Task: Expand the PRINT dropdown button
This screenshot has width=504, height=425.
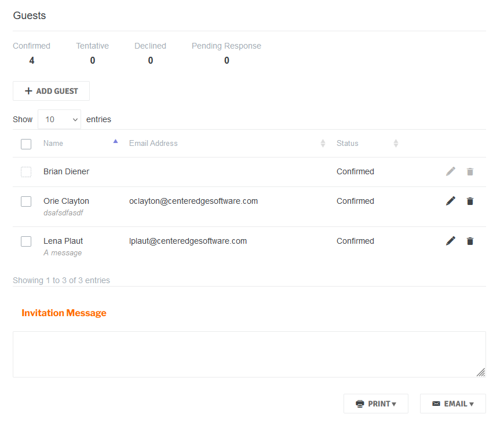Action: (376, 404)
